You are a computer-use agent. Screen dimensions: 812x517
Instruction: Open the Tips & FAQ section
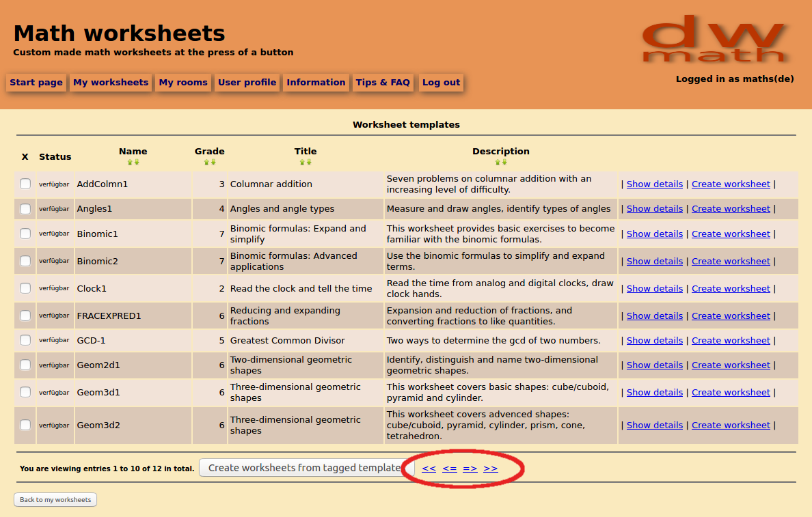point(383,82)
